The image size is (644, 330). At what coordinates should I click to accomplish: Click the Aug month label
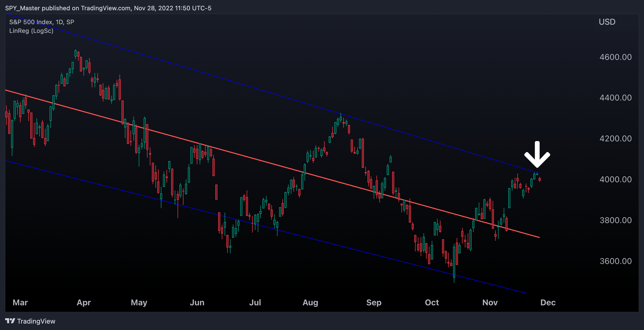310,303
